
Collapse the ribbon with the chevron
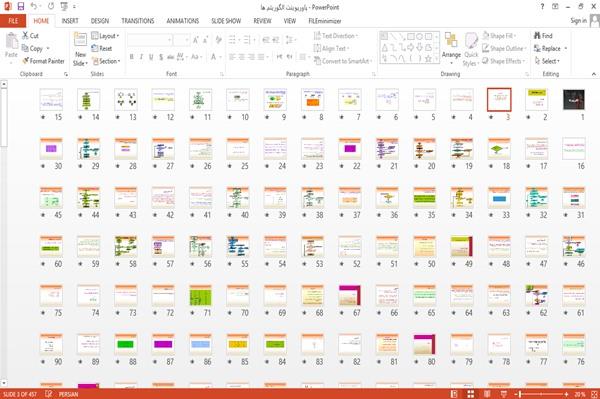pos(593,74)
